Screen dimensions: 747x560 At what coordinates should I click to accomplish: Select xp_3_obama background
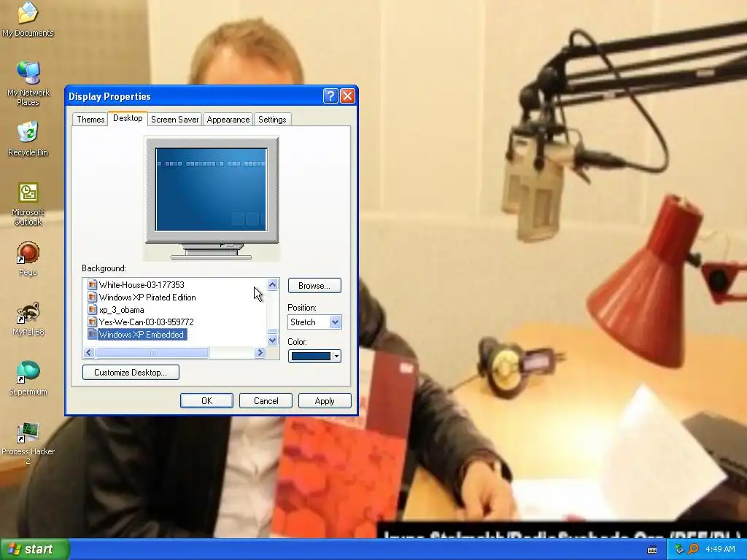122,309
